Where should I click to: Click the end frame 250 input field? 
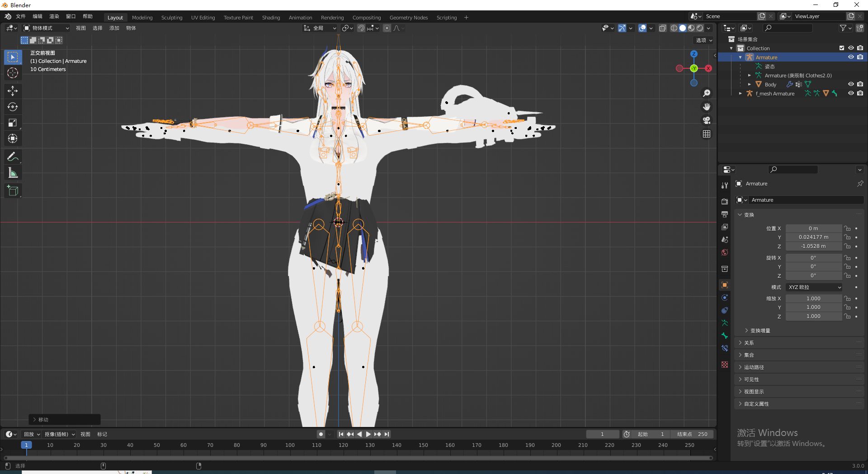pyautogui.click(x=693, y=434)
